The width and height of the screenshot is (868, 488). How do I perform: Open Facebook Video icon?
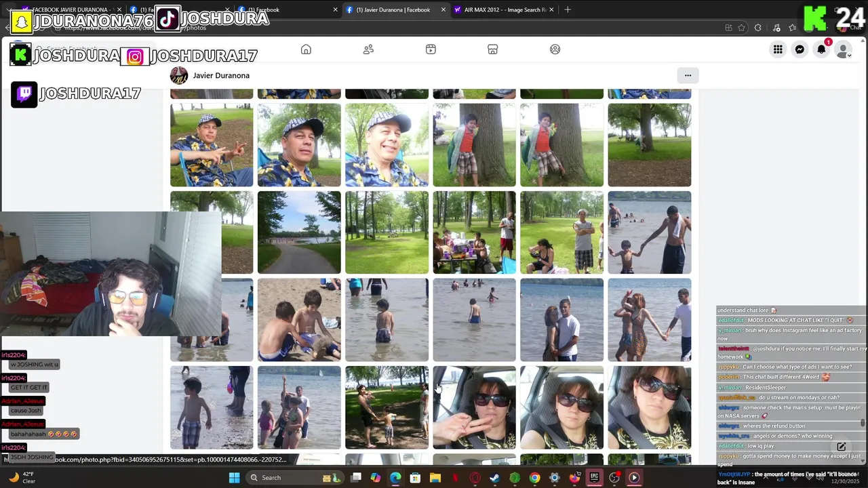[x=431, y=49]
